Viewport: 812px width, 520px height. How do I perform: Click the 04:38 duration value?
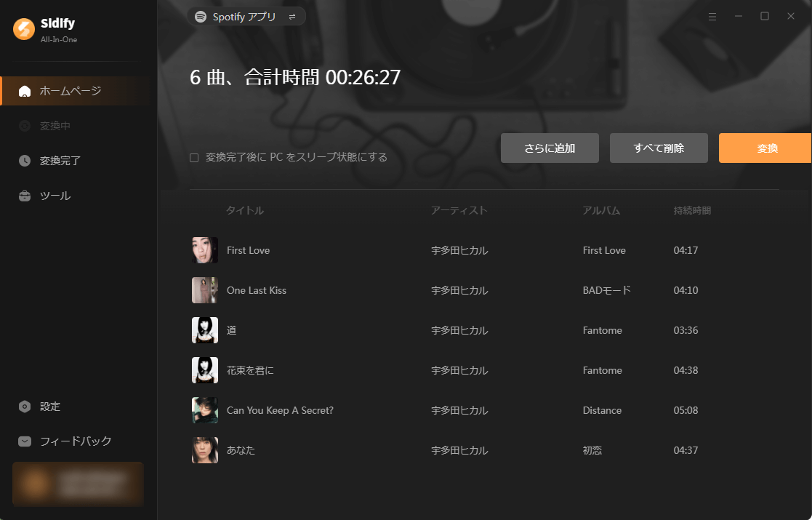click(686, 369)
